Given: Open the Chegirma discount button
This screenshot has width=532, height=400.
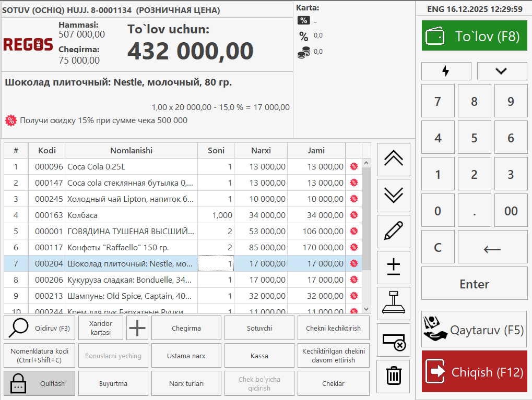Looking at the screenshot, I should click(x=186, y=328).
